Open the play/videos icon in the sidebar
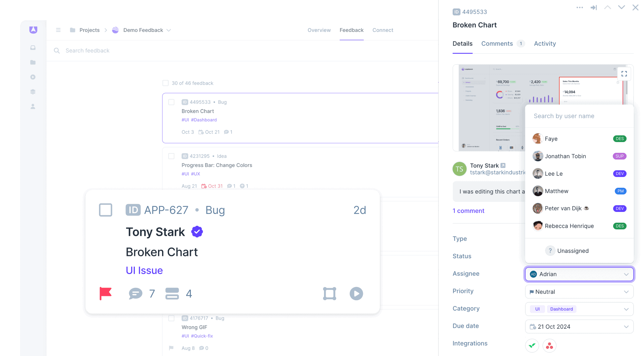This screenshot has height=356, width=644. tap(33, 77)
